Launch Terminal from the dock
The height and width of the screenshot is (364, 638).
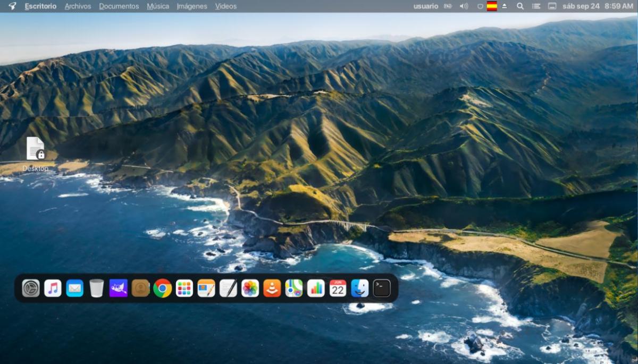pyautogui.click(x=381, y=288)
